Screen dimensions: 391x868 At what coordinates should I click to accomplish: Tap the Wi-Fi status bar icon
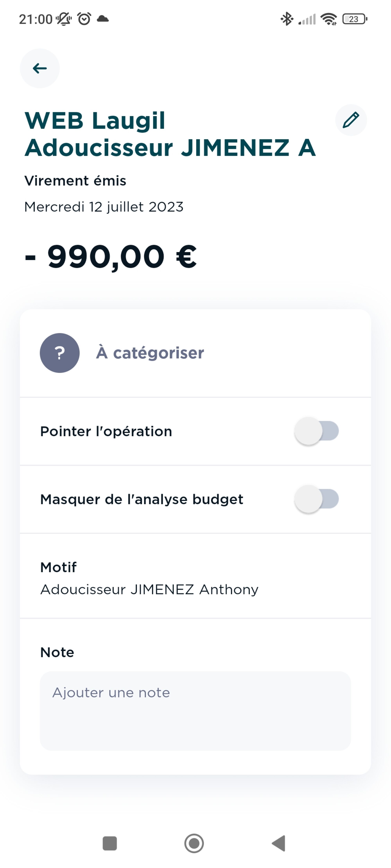[329, 19]
